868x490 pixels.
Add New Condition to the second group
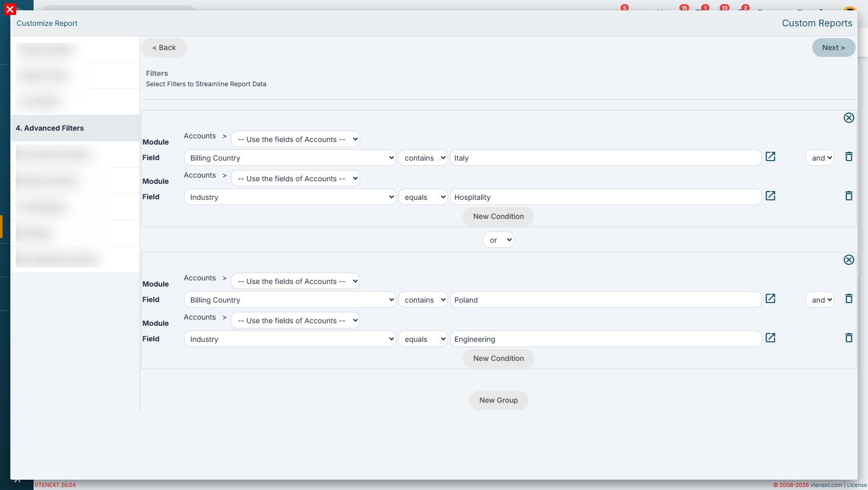coord(499,358)
